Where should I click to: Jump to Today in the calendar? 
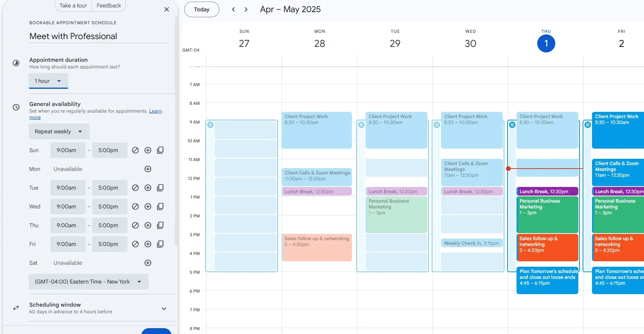coord(202,9)
